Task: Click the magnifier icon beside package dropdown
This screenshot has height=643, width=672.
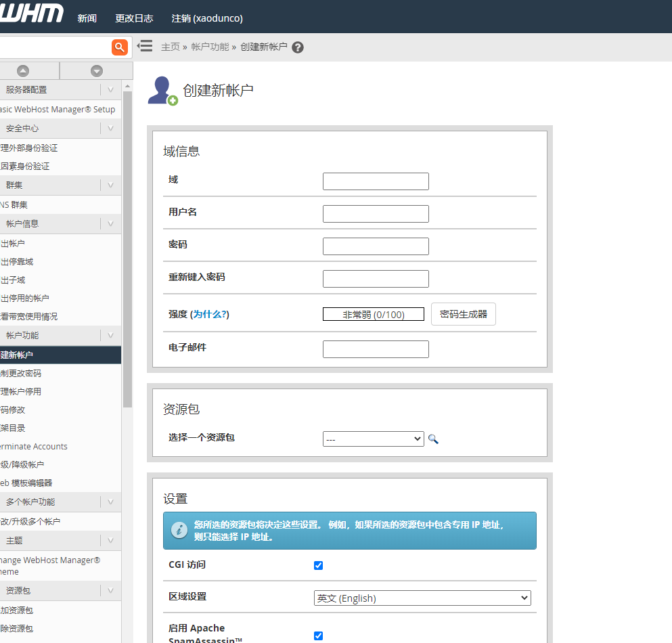Action: click(433, 439)
